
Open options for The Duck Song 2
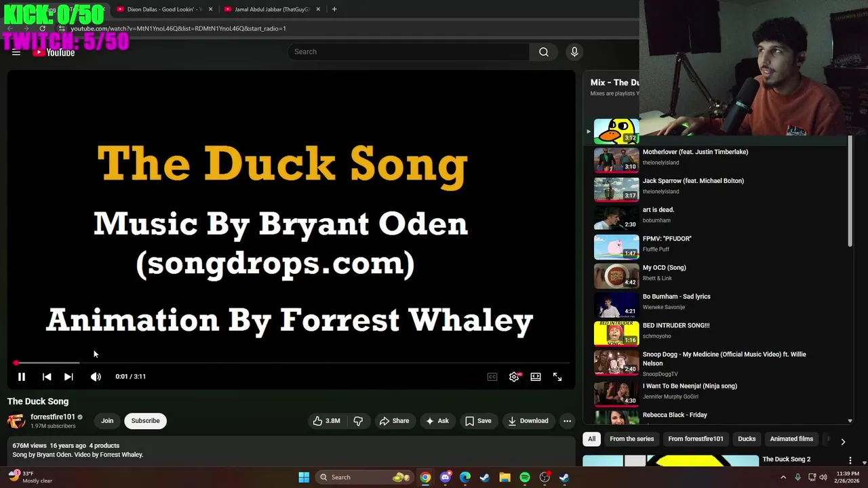pyautogui.click(x=850, y=461)
